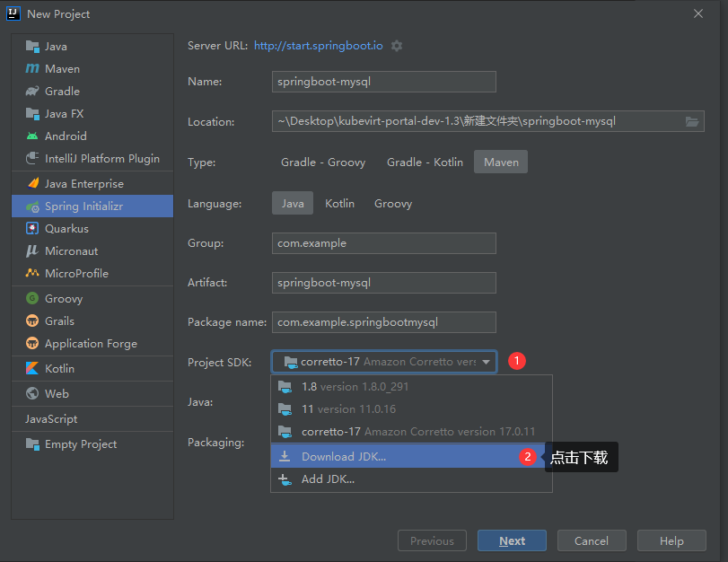
Task: Choose Gradle - Groovy project type
Action: (x=323, y=162)
